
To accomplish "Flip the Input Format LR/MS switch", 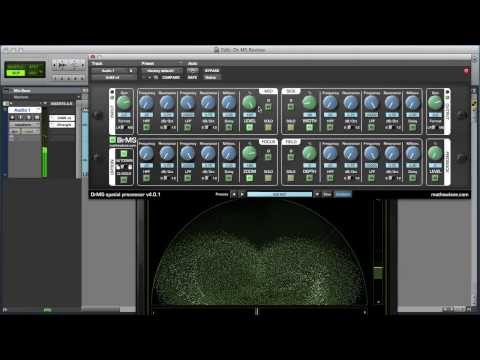I will point(124,127).
